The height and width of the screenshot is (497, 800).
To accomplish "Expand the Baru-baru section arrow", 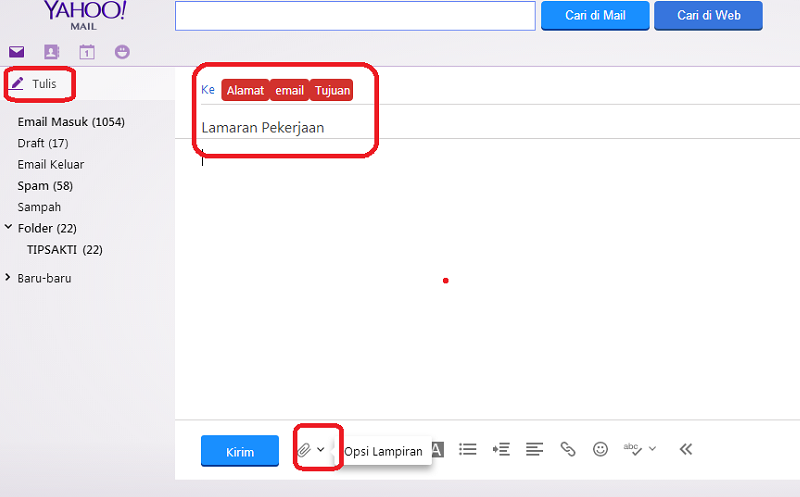I will [8, 277].
